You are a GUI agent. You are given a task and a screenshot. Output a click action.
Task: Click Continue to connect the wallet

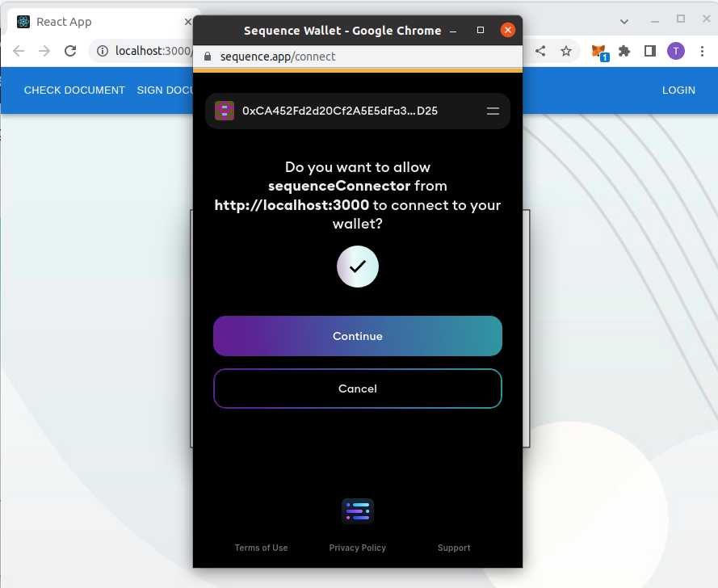click(x=358, y=336)
